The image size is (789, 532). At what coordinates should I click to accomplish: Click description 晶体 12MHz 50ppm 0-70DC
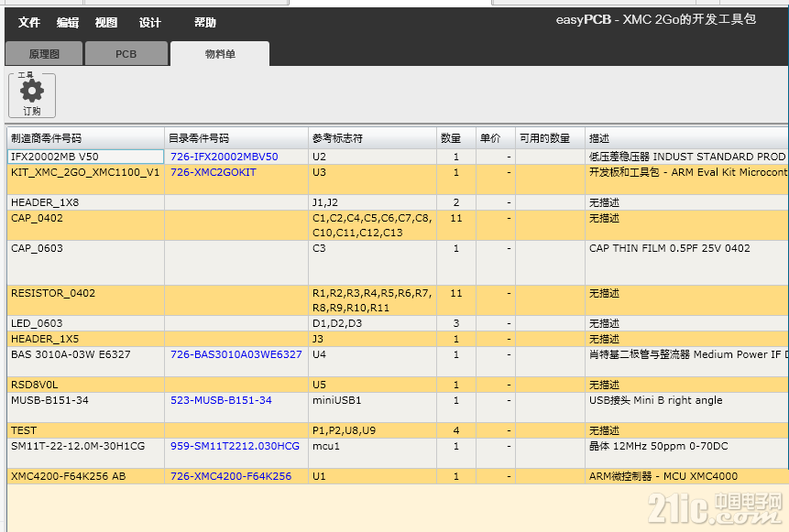point(658,446)
